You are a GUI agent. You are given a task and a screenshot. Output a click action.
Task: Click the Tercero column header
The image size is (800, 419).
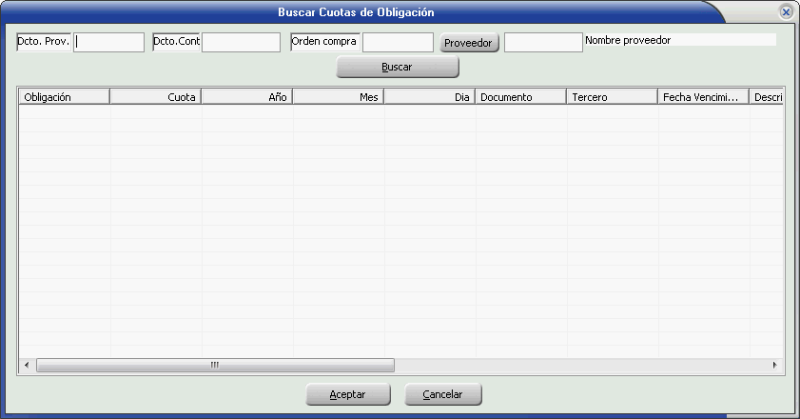click(612, 97)
